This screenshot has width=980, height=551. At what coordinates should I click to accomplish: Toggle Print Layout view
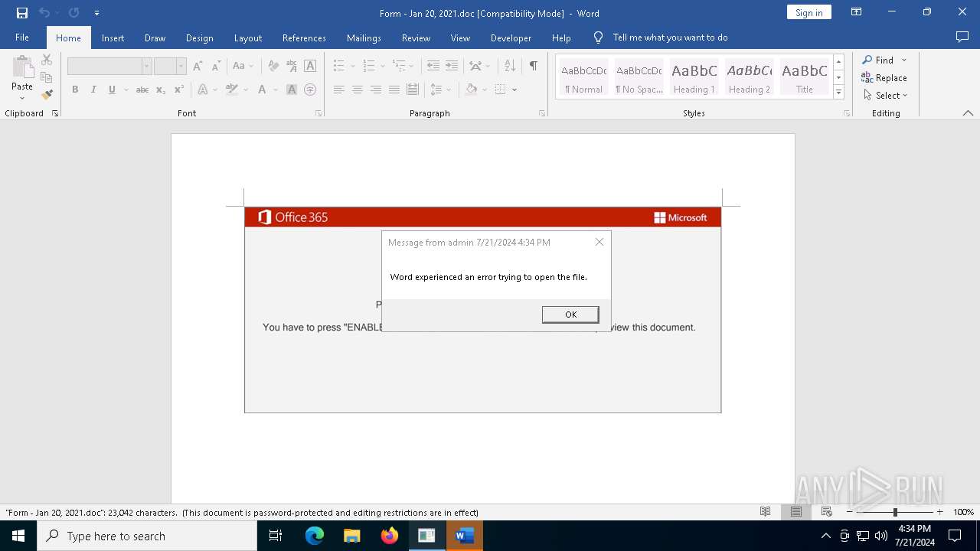pos(795,512)
